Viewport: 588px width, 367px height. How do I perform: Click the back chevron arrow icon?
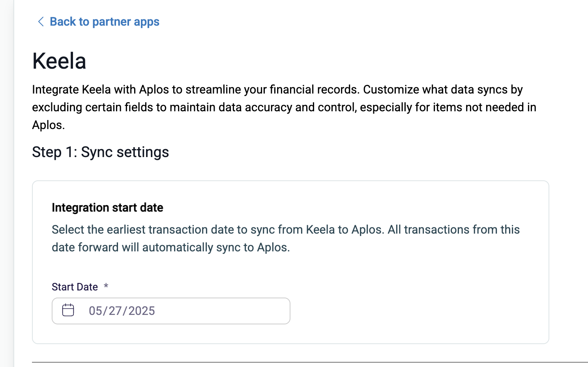coord(40,22)
